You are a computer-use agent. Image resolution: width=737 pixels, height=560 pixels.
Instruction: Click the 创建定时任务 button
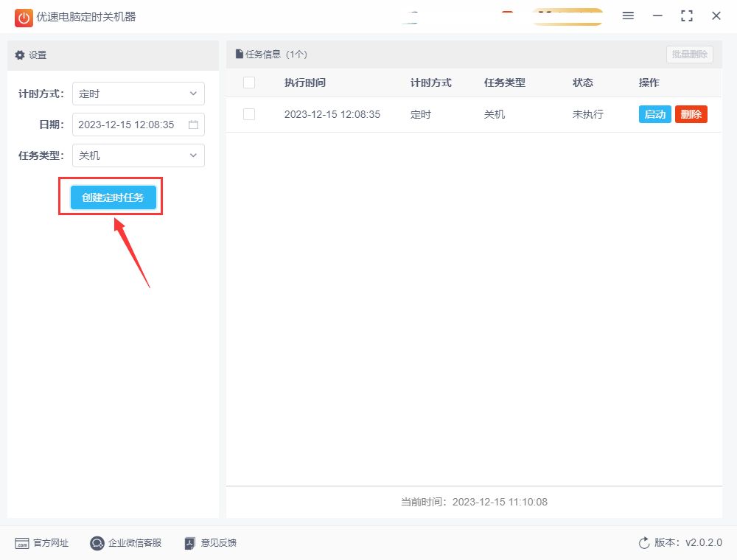coord(113,197)
